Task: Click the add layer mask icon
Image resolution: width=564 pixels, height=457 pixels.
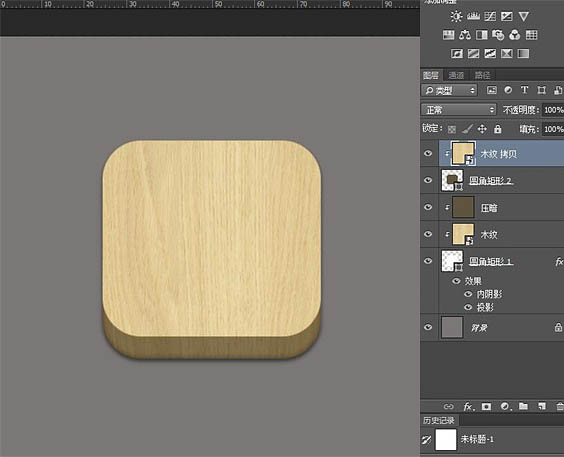Action: tap(486, 406)
